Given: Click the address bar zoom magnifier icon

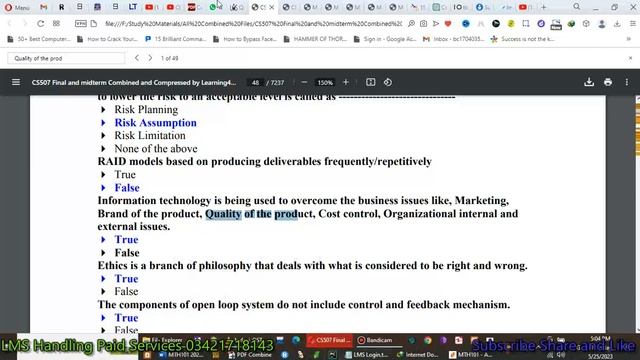Looking at the screenshot, I should pyautogui.click(x=411, y=24).
